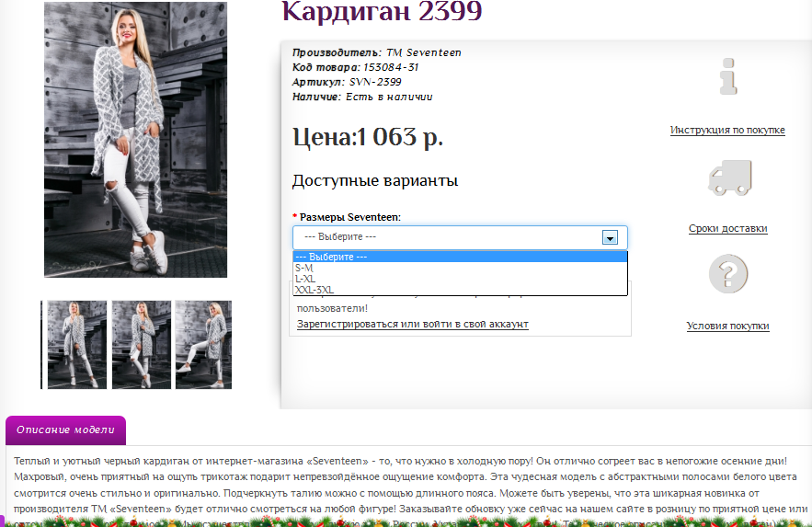812x527 pixels.
Task: Click Зарегистрироваться или войти в свой аккаунт
Action: point(412,324)
